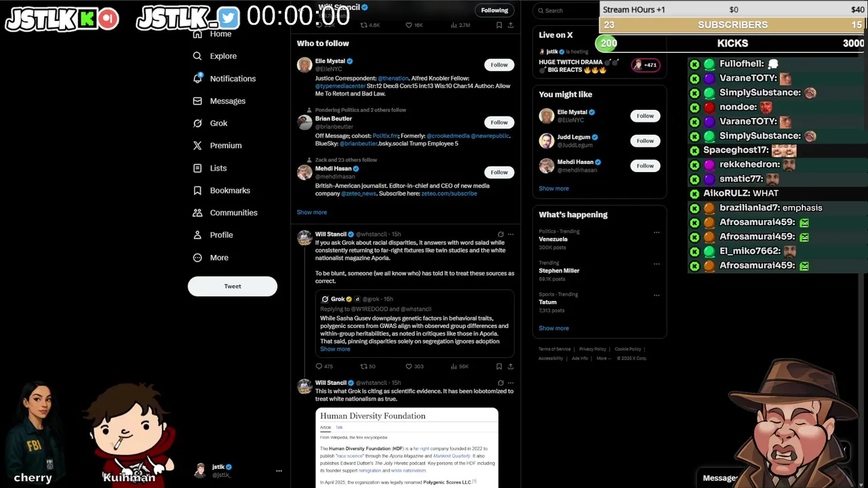The width and height of the screenshot is (868, 488).
Task: Click the +471 listeners badge
Action: tap(645, 65)
